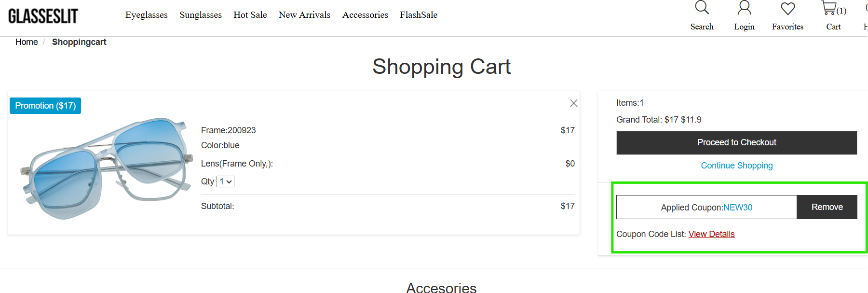
Task: Navigate to Home via breadcrumb
Action: [x=27, y=42]
